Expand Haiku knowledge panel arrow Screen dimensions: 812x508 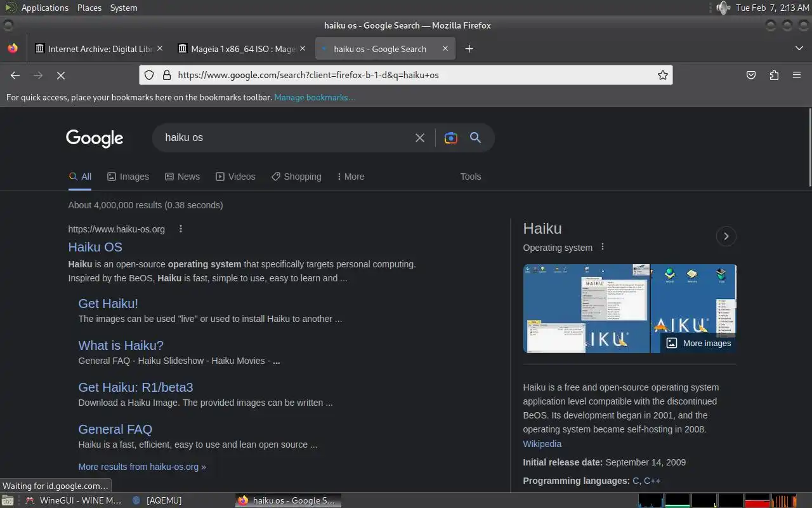click(x=726, y=236)
